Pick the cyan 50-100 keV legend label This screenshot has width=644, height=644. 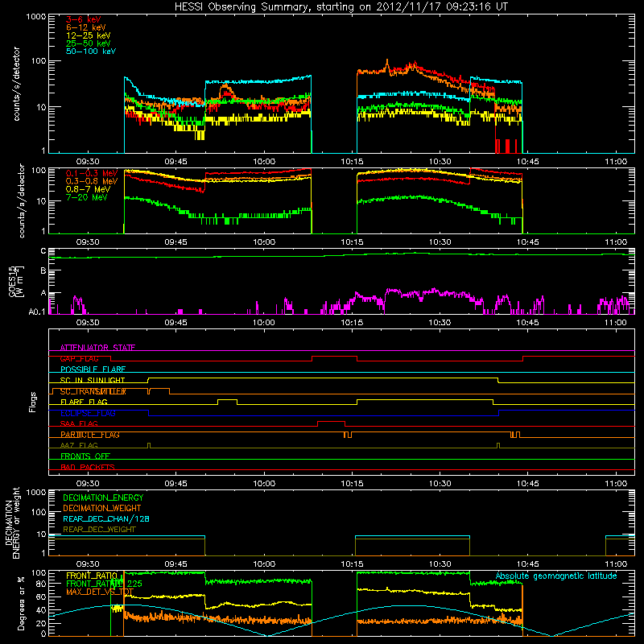(x=91, y=52)
